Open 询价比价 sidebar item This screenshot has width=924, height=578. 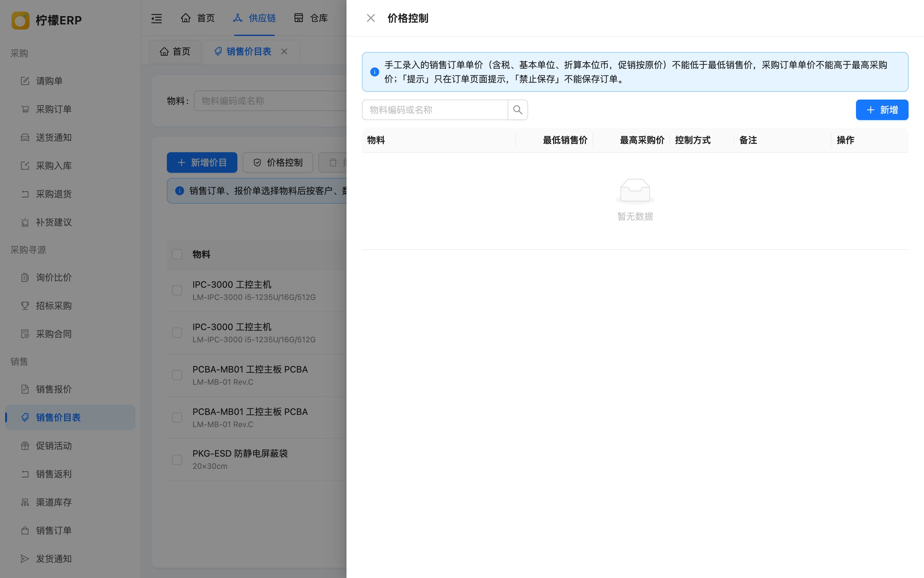tap(70, 277)
